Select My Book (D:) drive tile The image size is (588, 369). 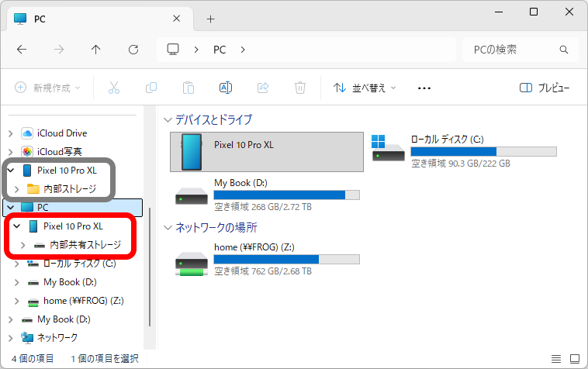(x=267, y=195)
